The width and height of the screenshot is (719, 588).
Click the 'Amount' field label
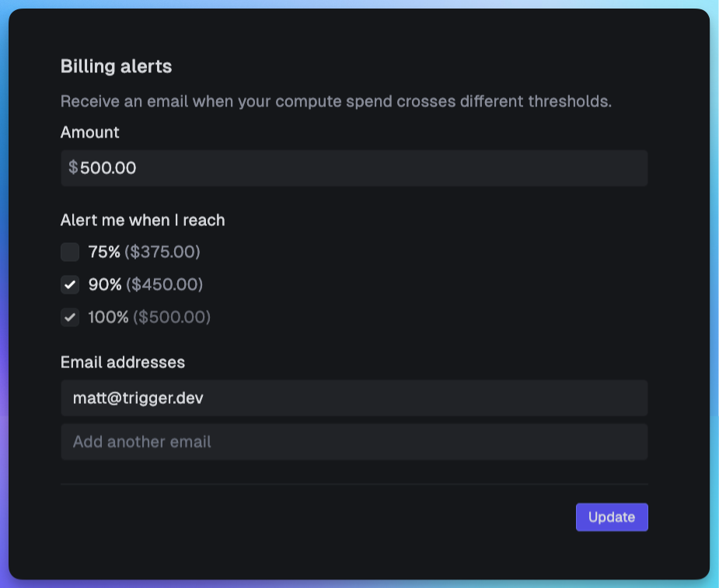[89, 132]
